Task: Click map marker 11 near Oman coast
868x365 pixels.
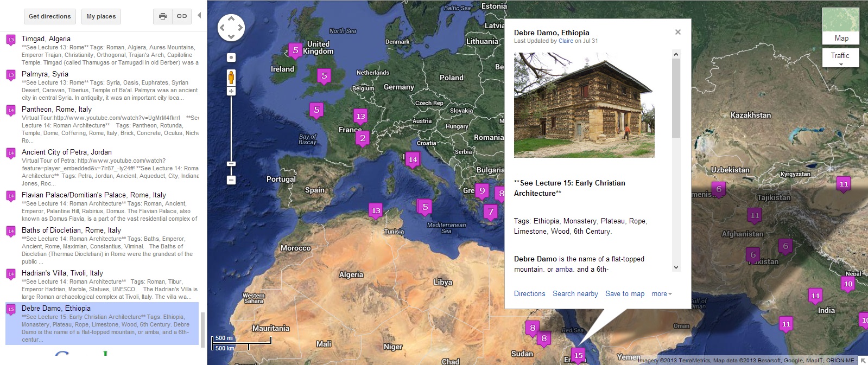Action: pos(786,324)
